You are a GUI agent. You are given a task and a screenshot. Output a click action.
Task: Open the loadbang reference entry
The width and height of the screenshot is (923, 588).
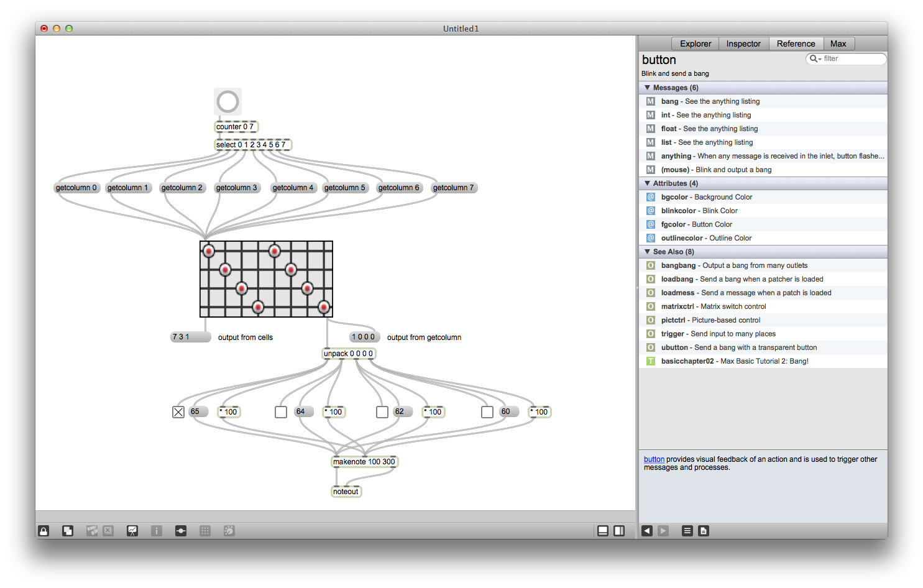[763, 279]
